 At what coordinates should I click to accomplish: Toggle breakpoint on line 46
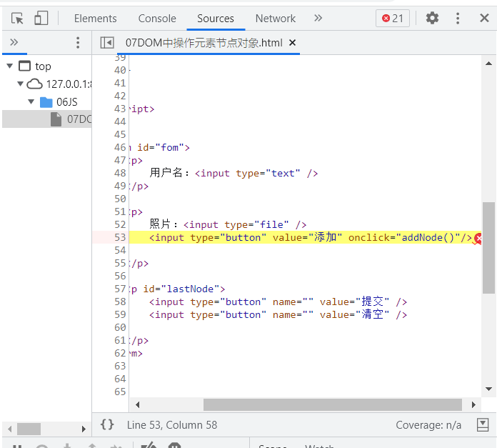(120, 147)
